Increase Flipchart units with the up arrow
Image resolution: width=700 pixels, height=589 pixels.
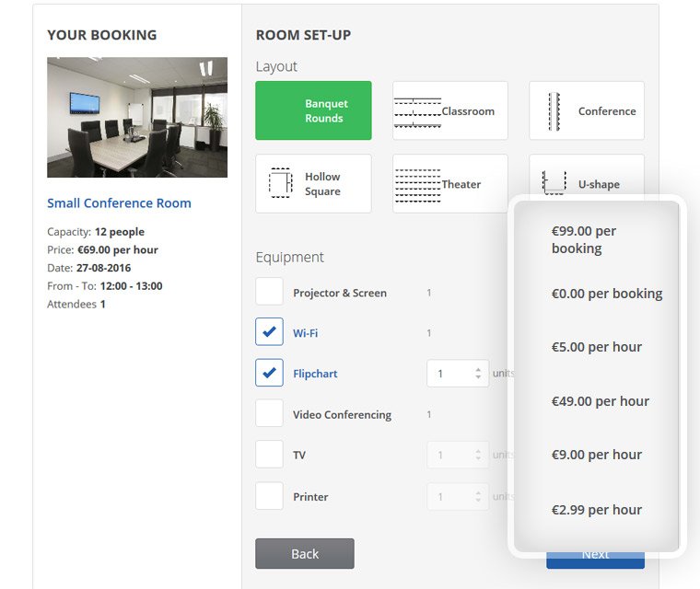478,369
